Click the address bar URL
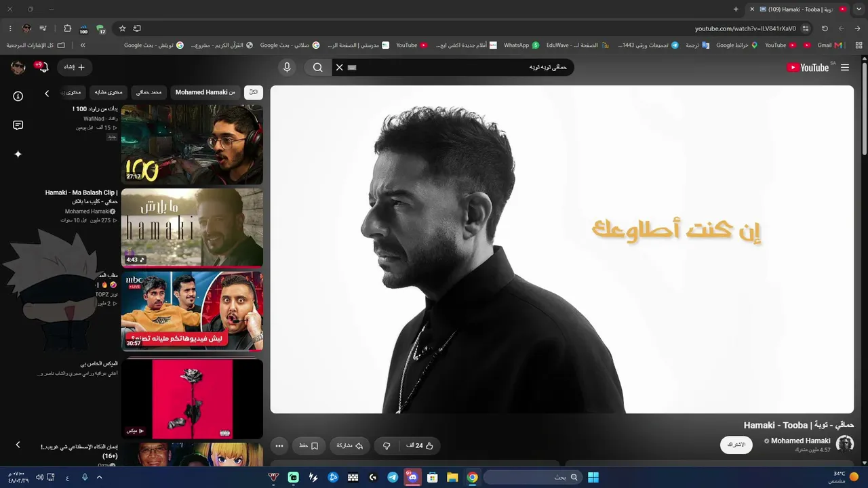The image size is (868, 488). (x=745, y=28)
